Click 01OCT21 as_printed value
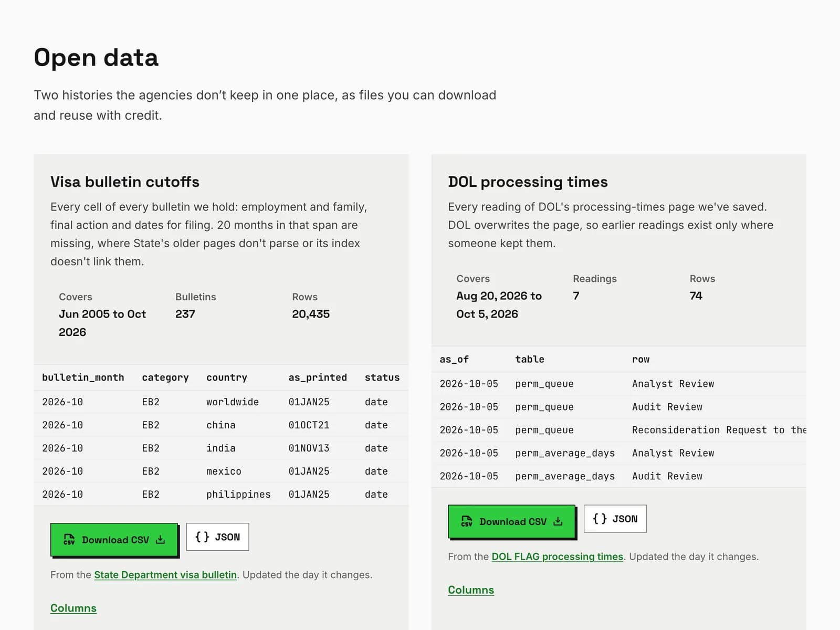 click(x=309, y=425)
